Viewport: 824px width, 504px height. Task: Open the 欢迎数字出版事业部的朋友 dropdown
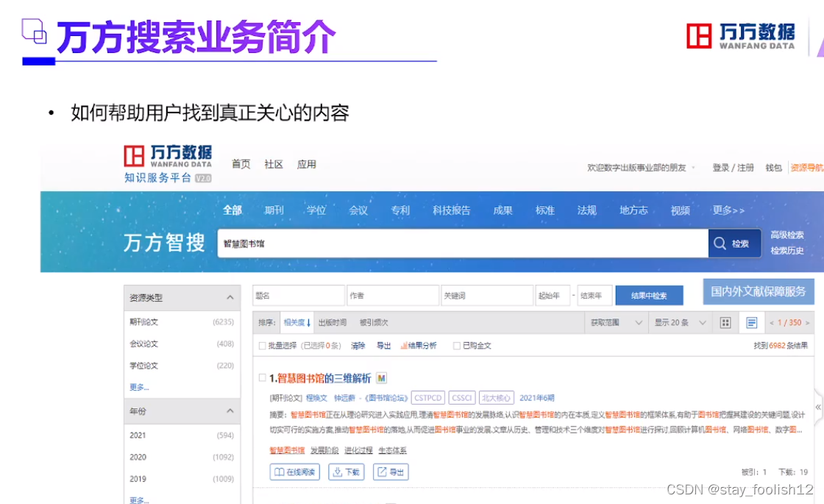tap(641, 168)
